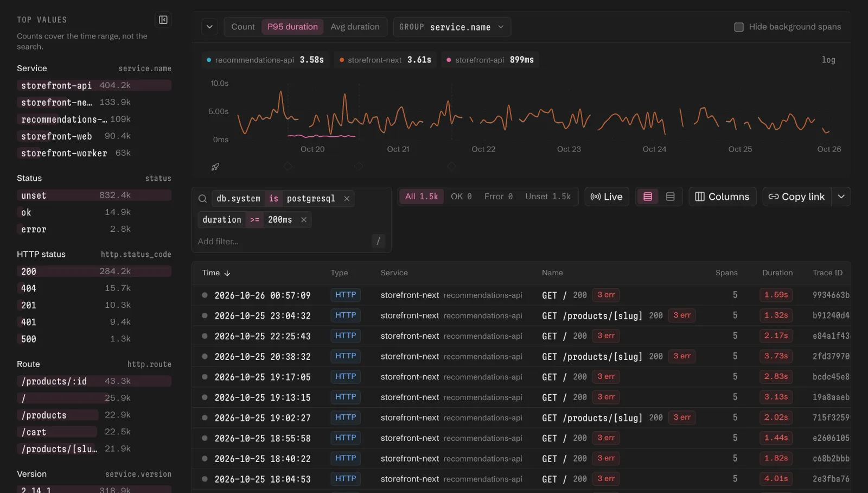Filter by All 1.5k spans
This screenshot has width=868, height=493.
(422, 197)
